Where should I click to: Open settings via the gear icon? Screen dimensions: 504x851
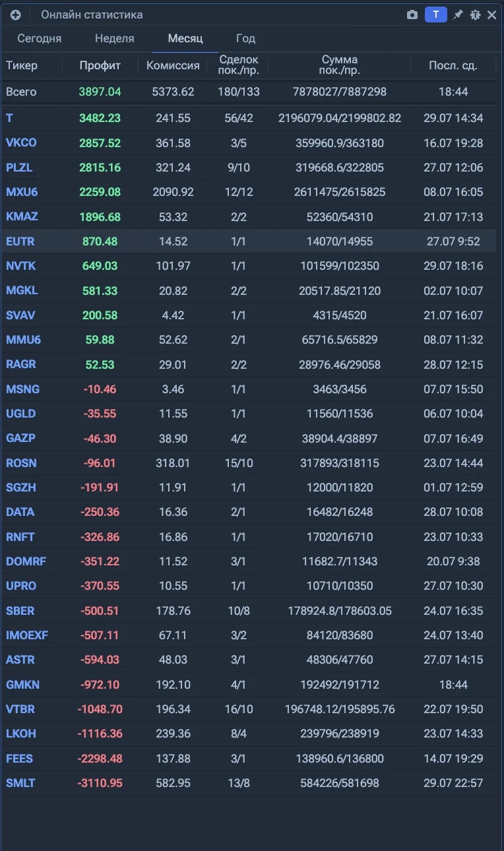pyautogui.click(x=475, y=15)
